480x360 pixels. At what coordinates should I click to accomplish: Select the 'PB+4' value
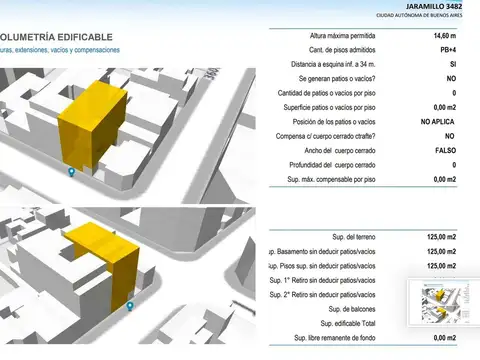[448, 50]
